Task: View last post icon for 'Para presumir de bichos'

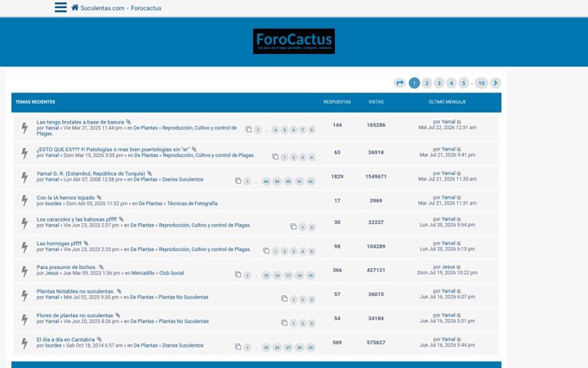Action: pyautogui.click(x=459, y=267)
